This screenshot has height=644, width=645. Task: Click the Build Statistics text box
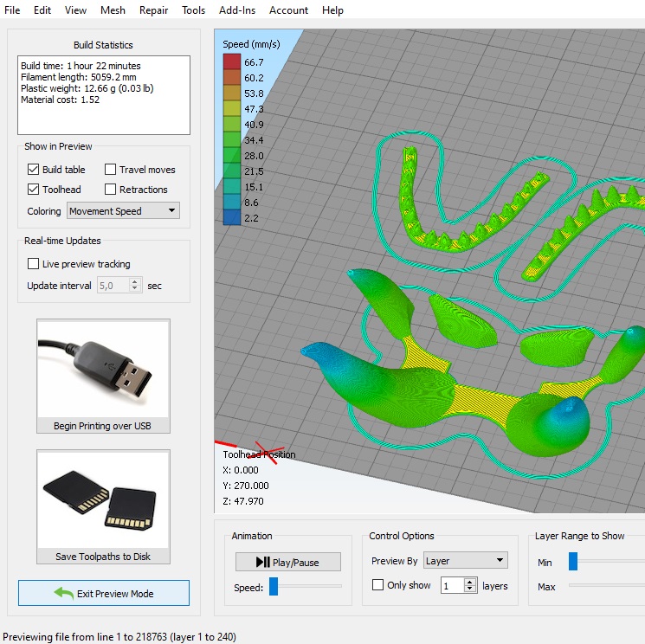coord(104,95)
